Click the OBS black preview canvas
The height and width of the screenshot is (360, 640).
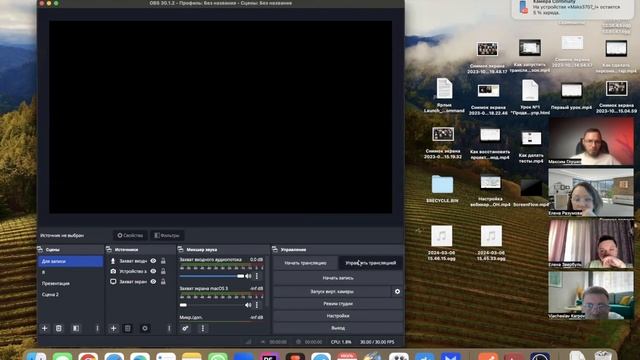click(x=220, y=117)
